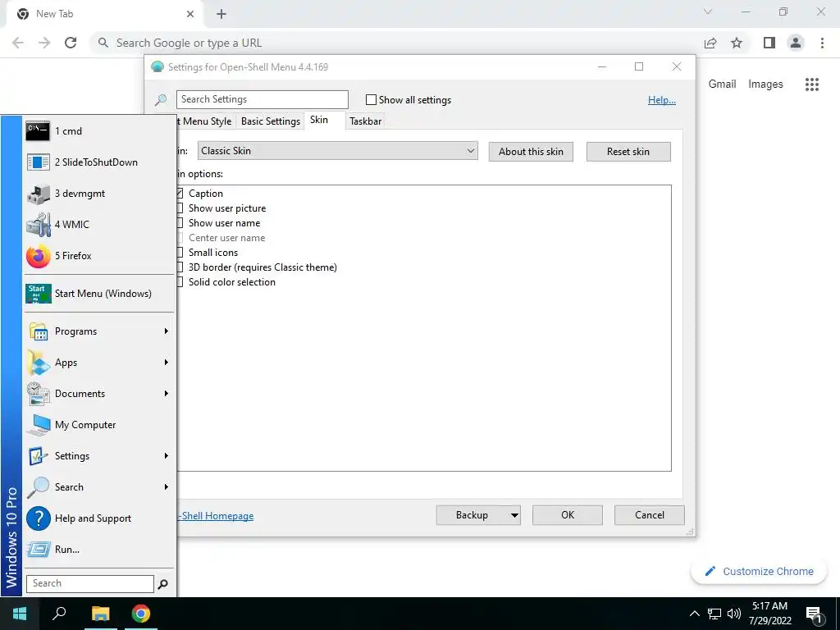Reload the Chrome page
The image size is (840, 630).
pyautogui.click(x=71, y=43)
